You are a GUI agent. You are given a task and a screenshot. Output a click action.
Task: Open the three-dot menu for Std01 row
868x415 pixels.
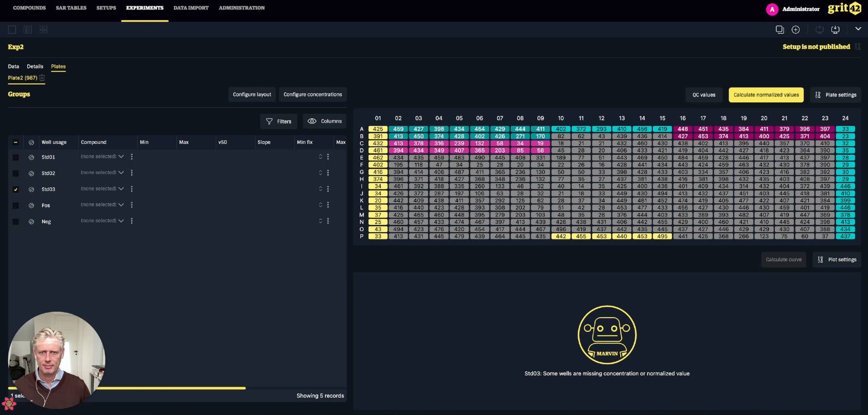click(132, 157)
